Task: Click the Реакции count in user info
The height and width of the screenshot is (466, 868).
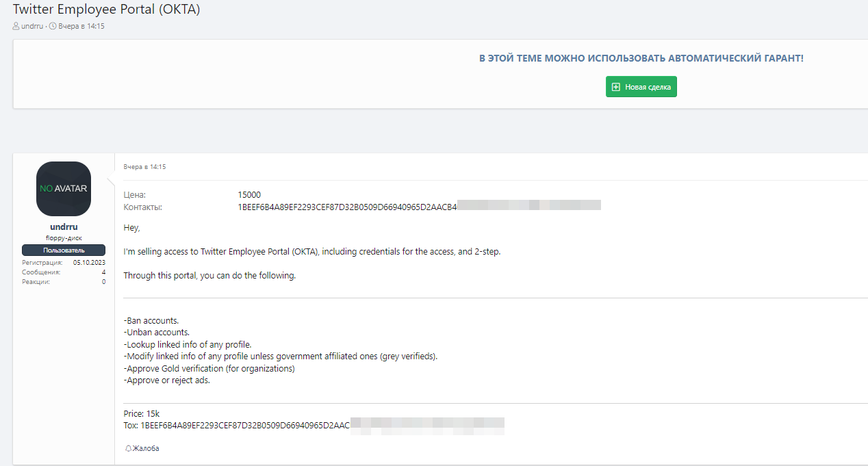Action: tap(103, 282)
